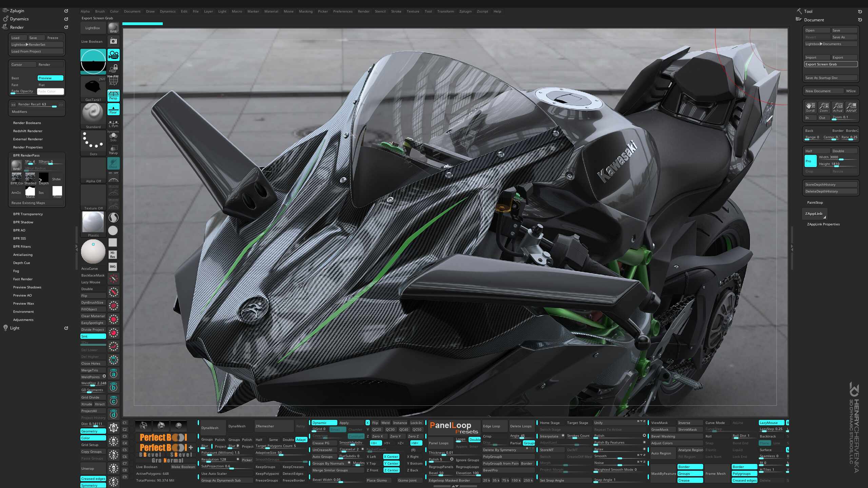Toggle the Pro proportional constraint button
Screen dimensions: 868x488
[810, 161]
